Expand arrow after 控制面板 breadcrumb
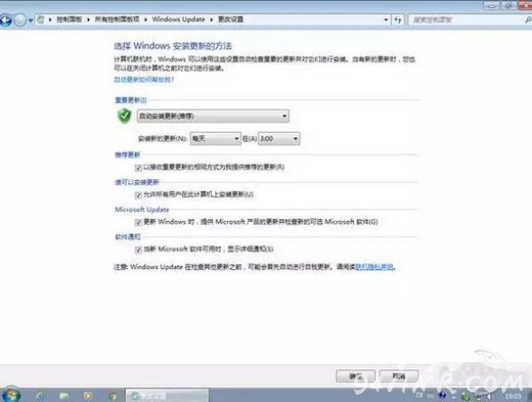The width and height of the screenshot is (532, 402). point(88,20)
